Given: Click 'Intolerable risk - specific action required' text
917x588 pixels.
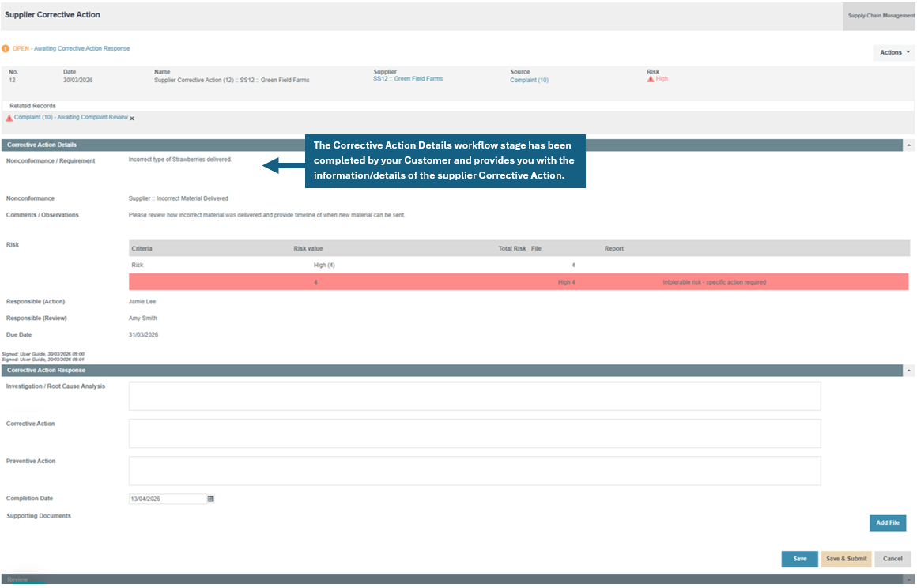Looking at the screenshot, I should [x=714, y=282].
